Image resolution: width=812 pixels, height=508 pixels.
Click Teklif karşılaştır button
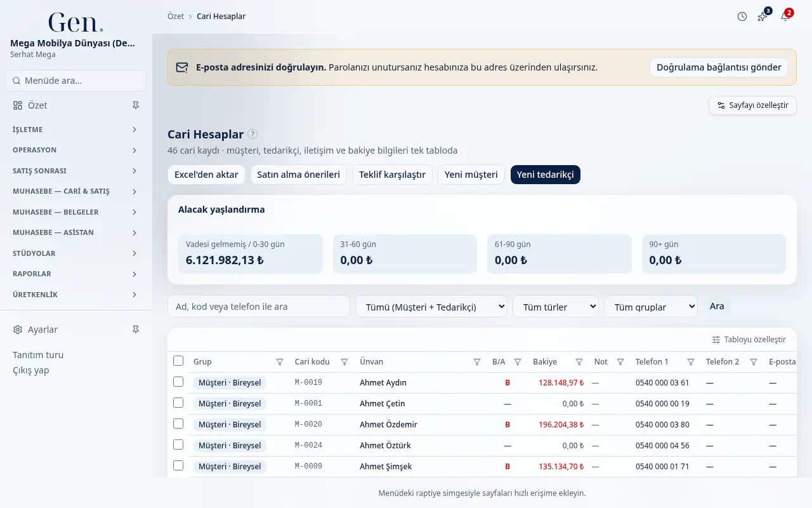[392, 175]
